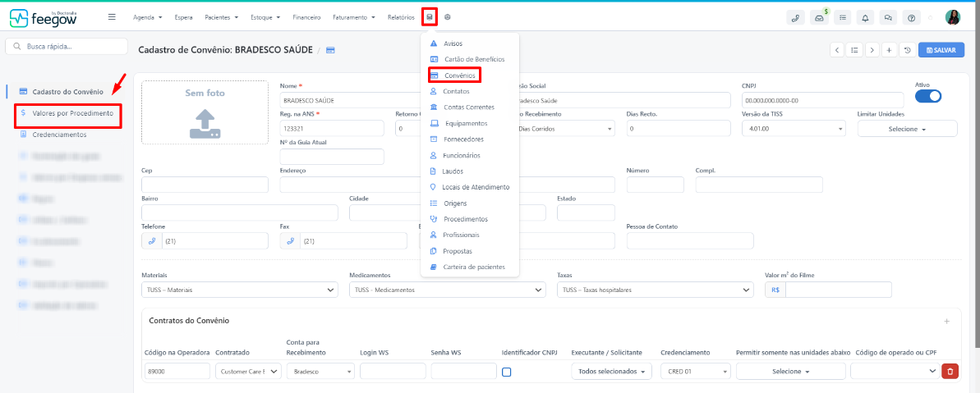
Task: Click the phone icon next to Telefone field
Action: [x=152, y=241]
